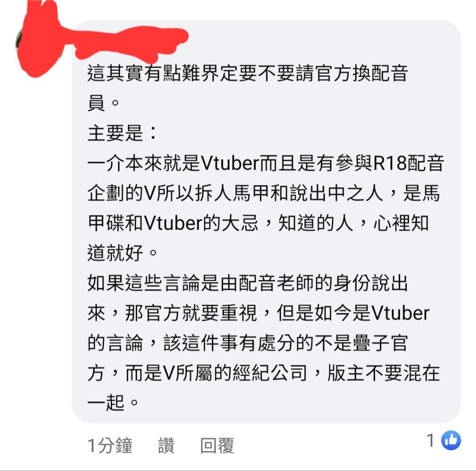
Task: Click the short line 道就好。
Action: point(122,252)
